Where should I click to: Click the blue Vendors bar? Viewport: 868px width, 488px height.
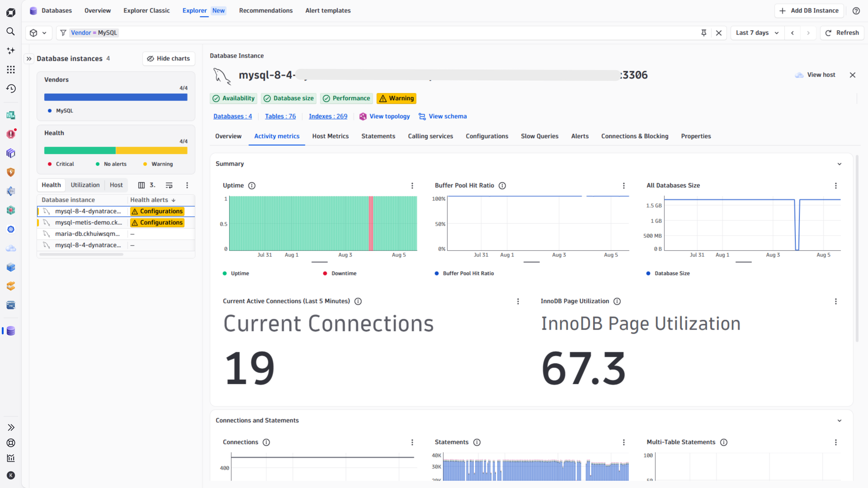(116, 97)
